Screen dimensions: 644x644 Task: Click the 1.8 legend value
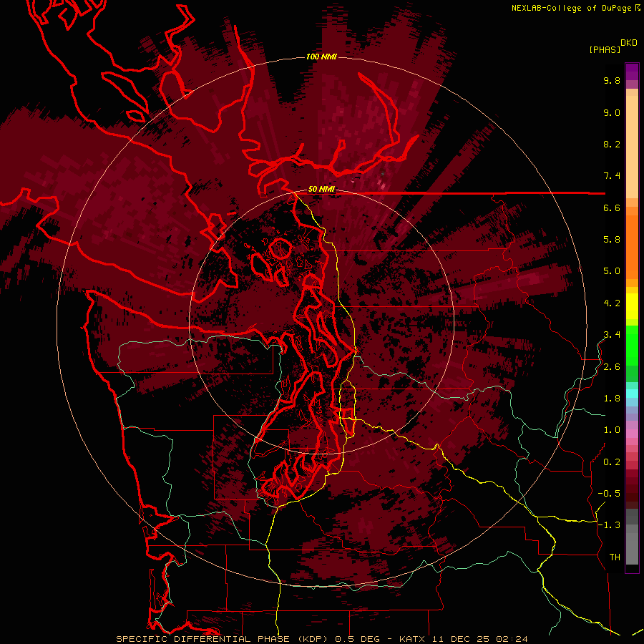point(612,399)
